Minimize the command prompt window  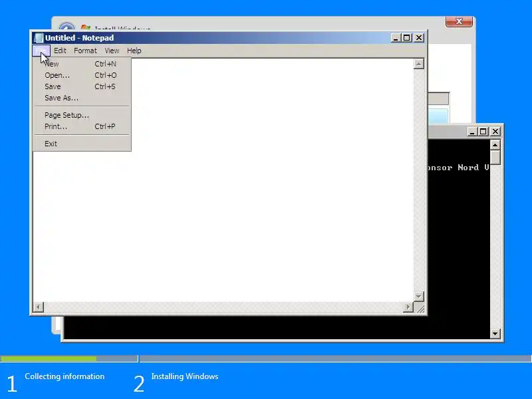(471, 131)
